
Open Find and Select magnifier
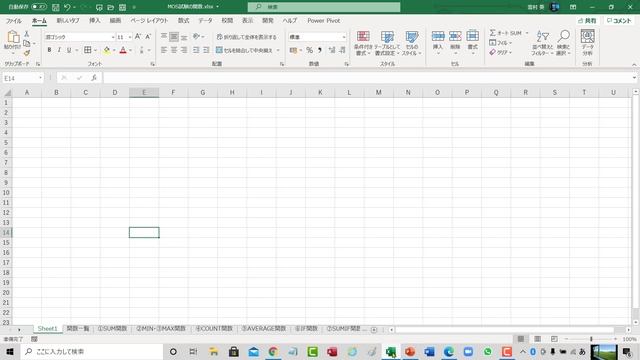point(564,43)
